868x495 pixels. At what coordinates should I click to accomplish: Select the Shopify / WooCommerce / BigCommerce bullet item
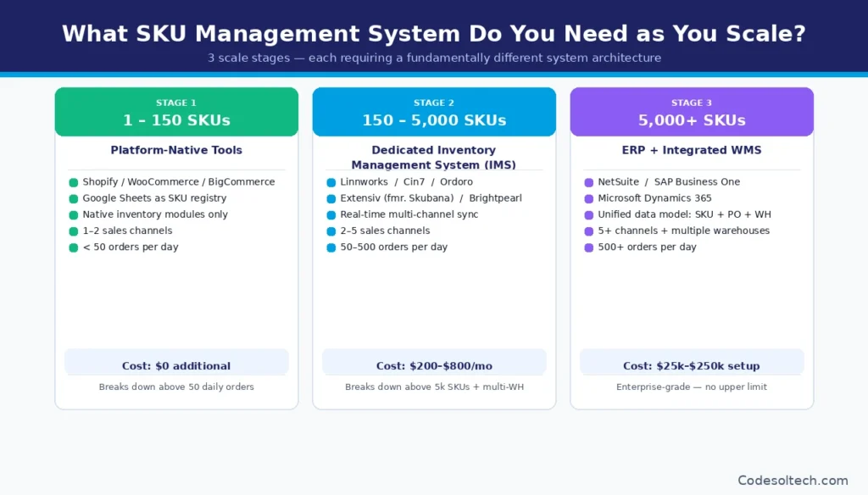pyautogui.click(x=178, y=181)
